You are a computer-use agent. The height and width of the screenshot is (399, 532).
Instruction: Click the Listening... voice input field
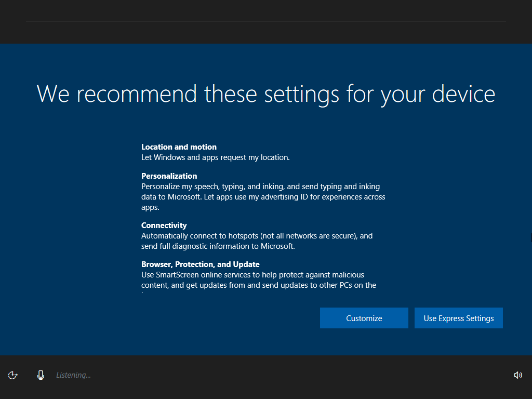(73, 375)
